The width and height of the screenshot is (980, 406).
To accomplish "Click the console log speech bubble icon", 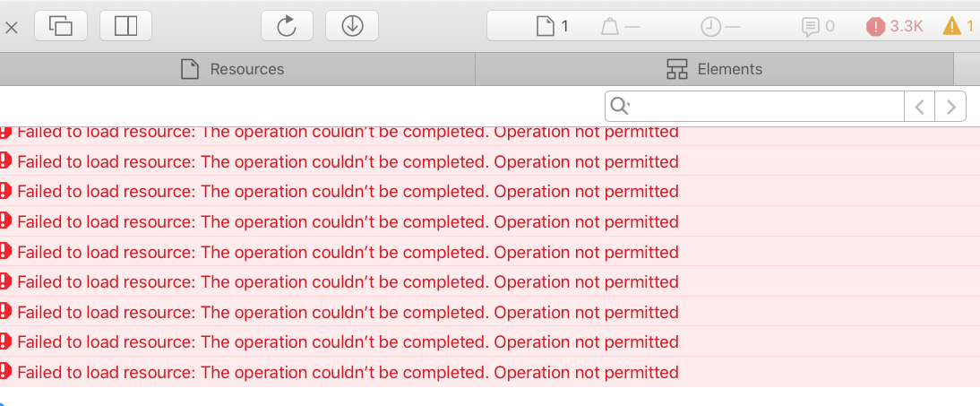I will pos(810,27).
